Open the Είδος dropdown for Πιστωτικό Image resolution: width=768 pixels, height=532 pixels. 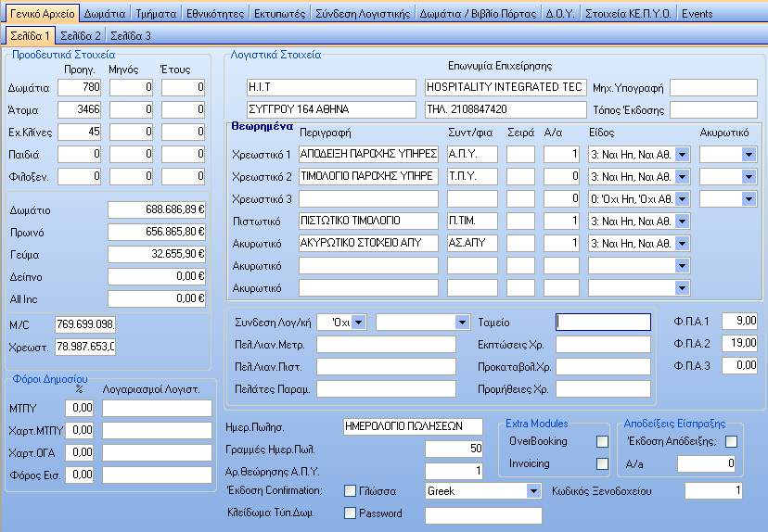[x=682, y=222]
